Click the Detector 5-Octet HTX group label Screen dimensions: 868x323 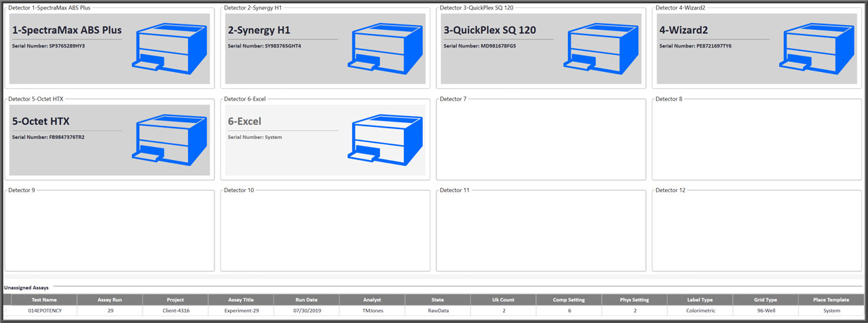[x=35, y=99]
